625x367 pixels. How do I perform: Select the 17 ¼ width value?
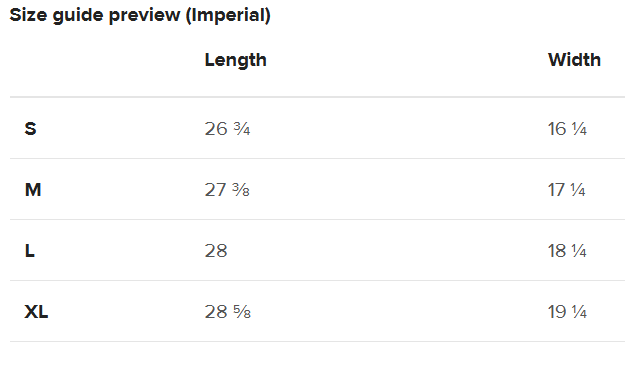click(x=566, y=190)
